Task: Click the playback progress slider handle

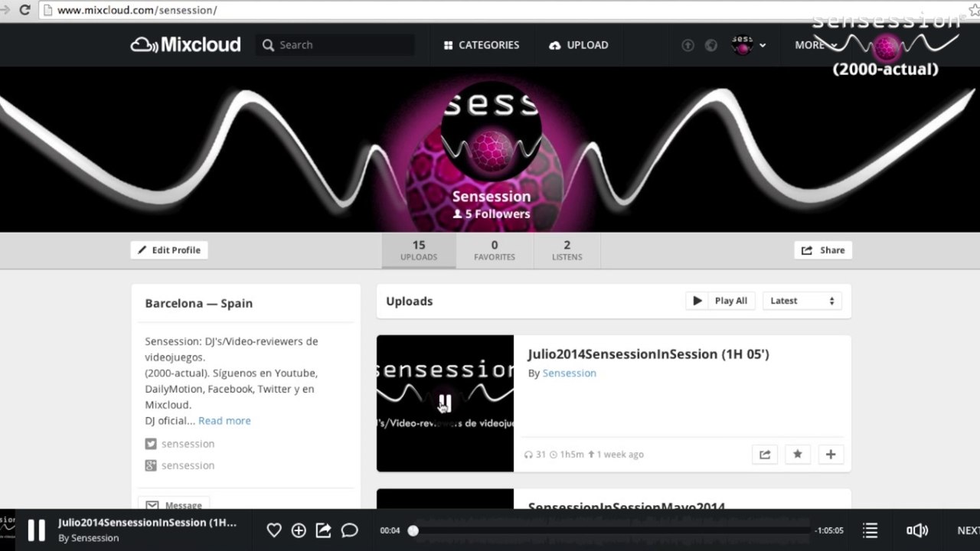Action: [x=413, y=530]
